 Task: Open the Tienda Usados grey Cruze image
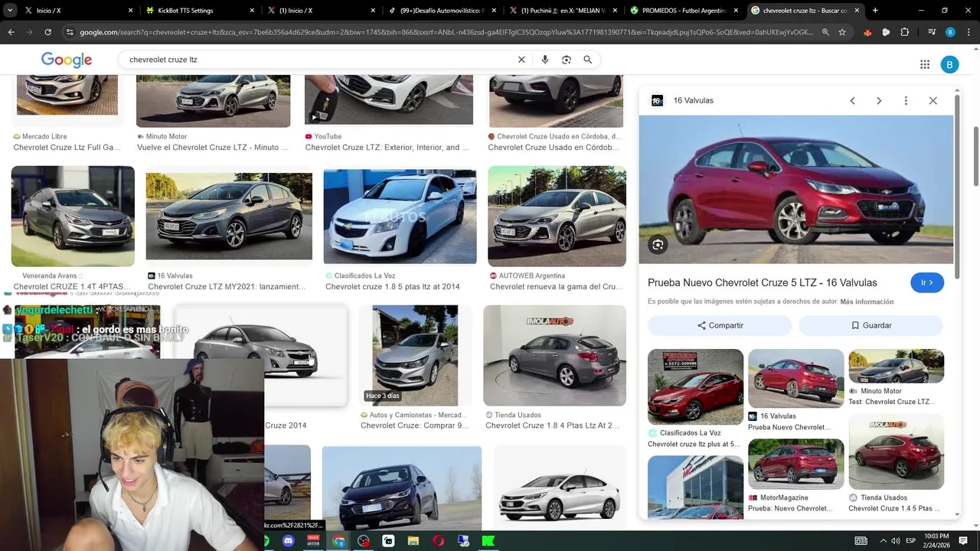click(554, 355)
